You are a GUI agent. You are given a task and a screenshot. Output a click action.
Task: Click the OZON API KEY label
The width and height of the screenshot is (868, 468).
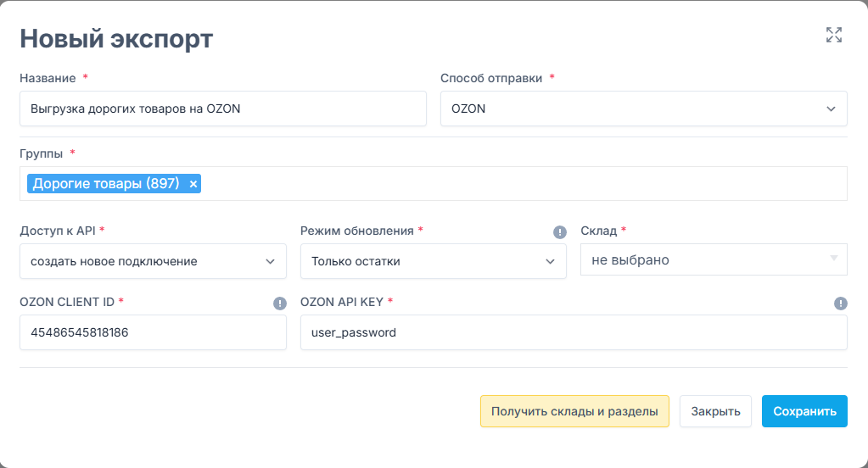click(x=342, y=302)
